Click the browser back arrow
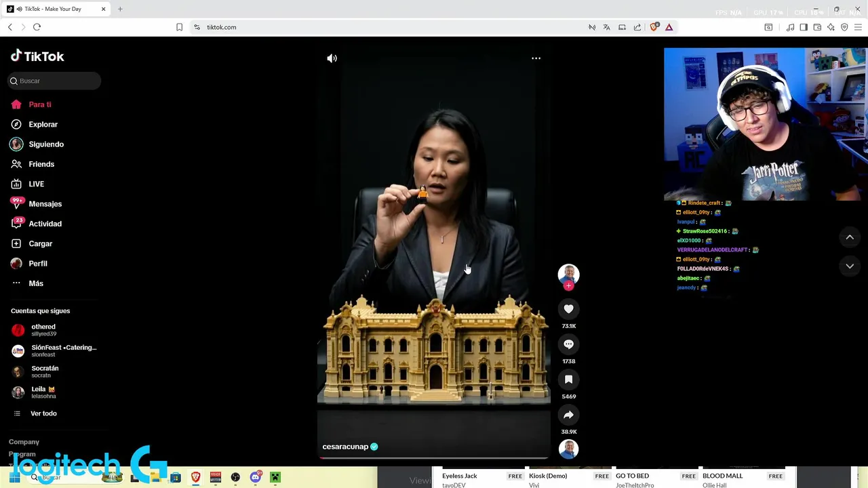The image size is (868, 488). pyautogui.click(x=10, y=27)
